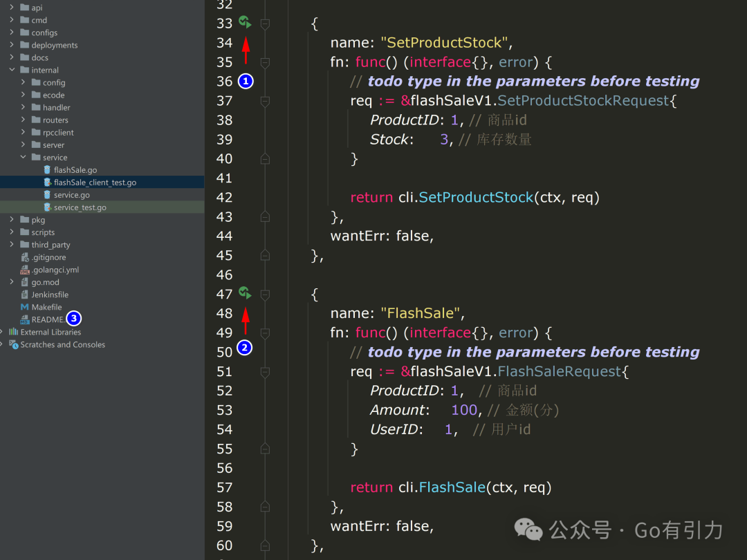The image size is (747, 560).
Task: Fold the func block at line 35
Action: point(264,62)
